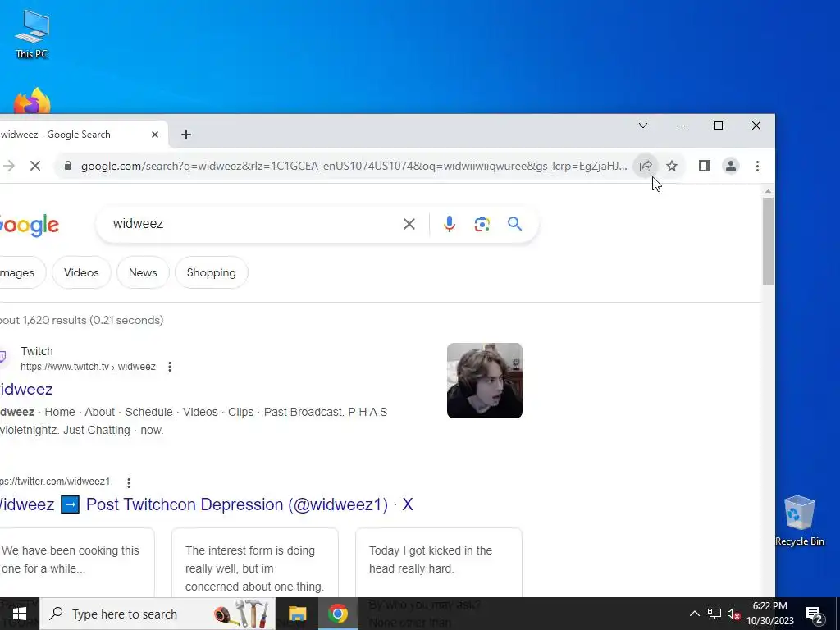
Task: Submit search with magnifier icon
Action: (x=515, y=224)
